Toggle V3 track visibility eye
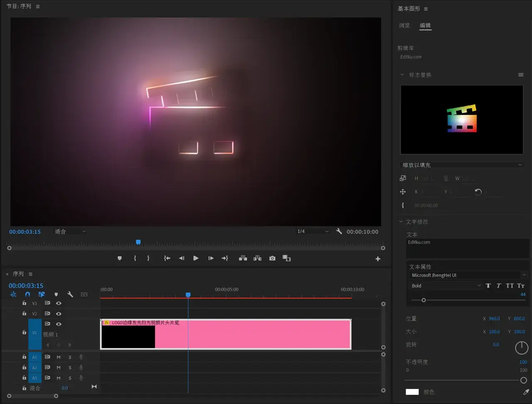This screenshot has width=532, height=404. coord(59,303)
